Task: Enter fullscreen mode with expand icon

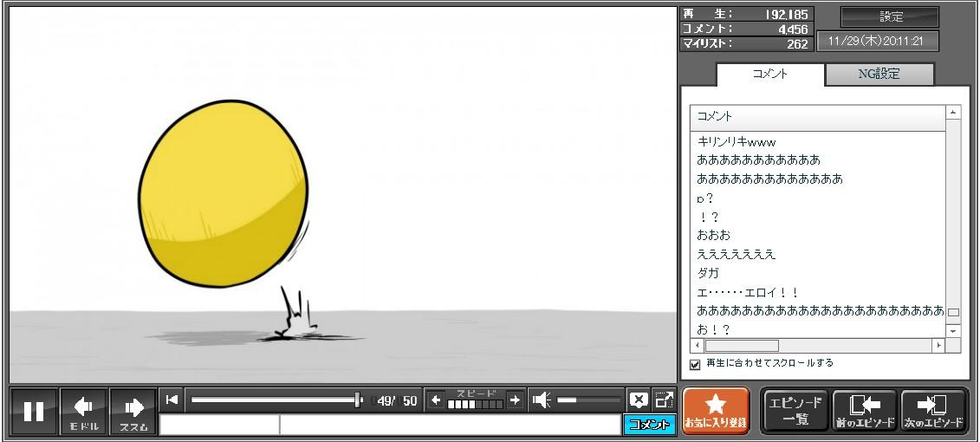Action: pos(664,400)
